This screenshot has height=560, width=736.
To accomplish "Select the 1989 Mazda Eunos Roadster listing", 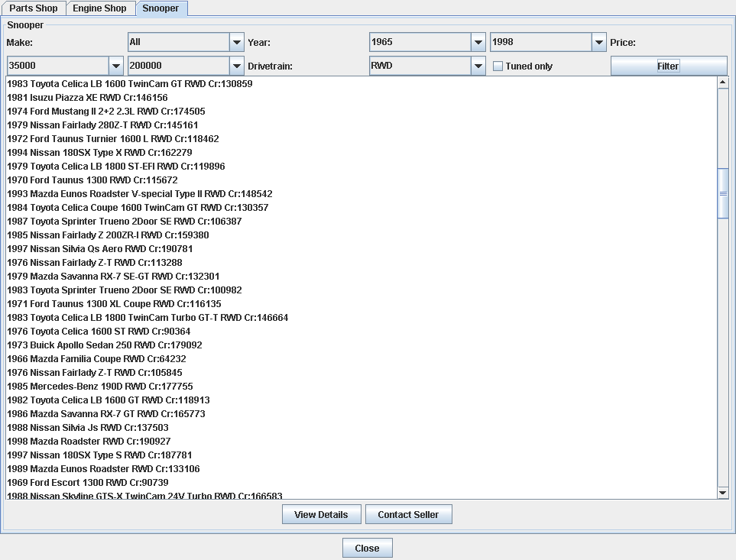I will (362, 469).
